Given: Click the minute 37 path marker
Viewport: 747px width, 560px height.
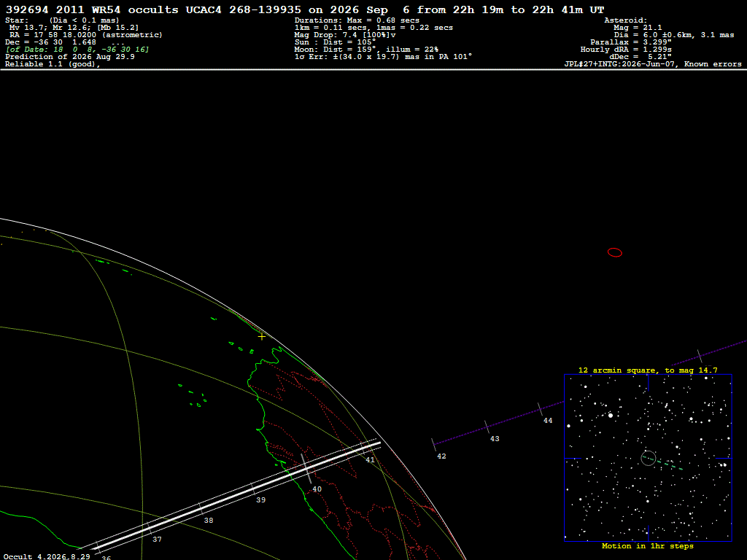Looking at the screenshot, I should tap(158, 540).
